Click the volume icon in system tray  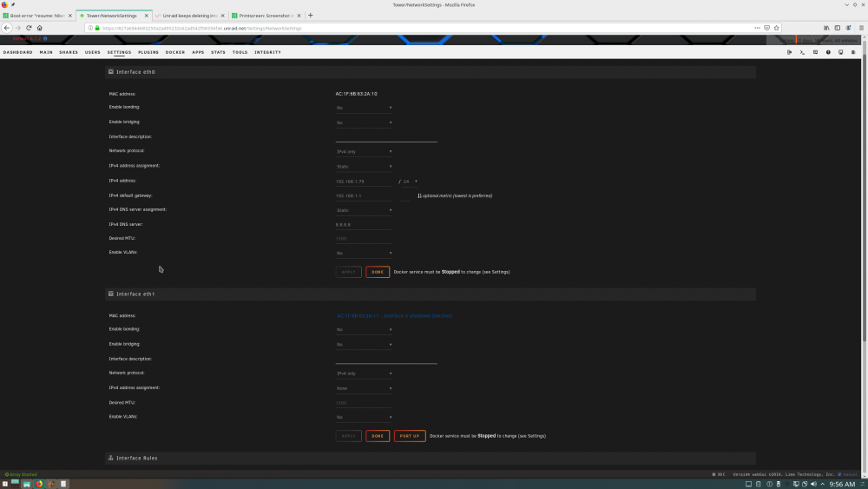813,484
